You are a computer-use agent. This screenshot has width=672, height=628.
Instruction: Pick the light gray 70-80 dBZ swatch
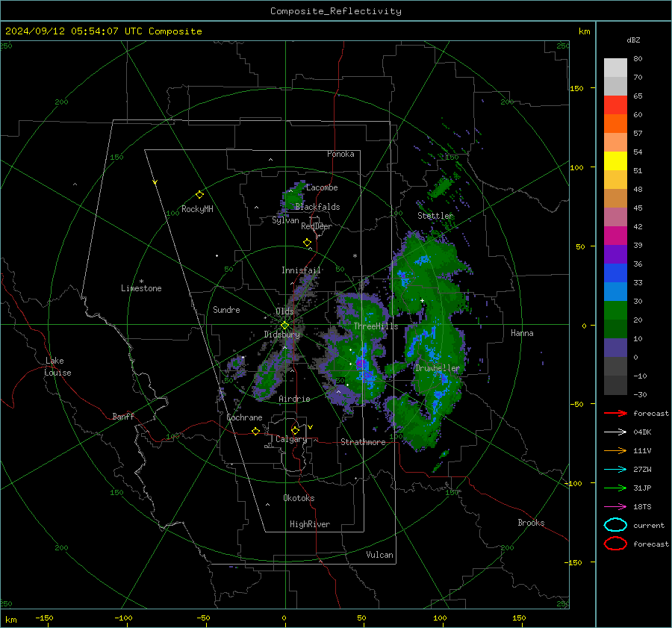click(x=615, y=68)
